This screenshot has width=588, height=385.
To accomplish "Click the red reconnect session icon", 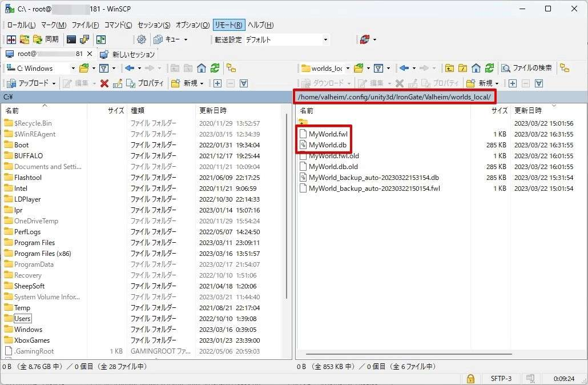I will click(364, 39).
